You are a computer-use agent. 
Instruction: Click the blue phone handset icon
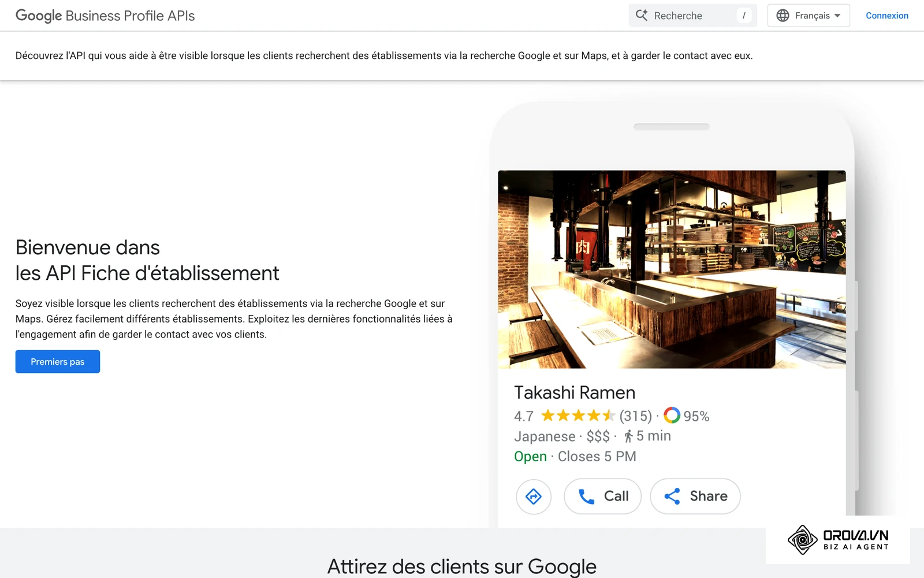pyautogui.click(x=586, y=497)
